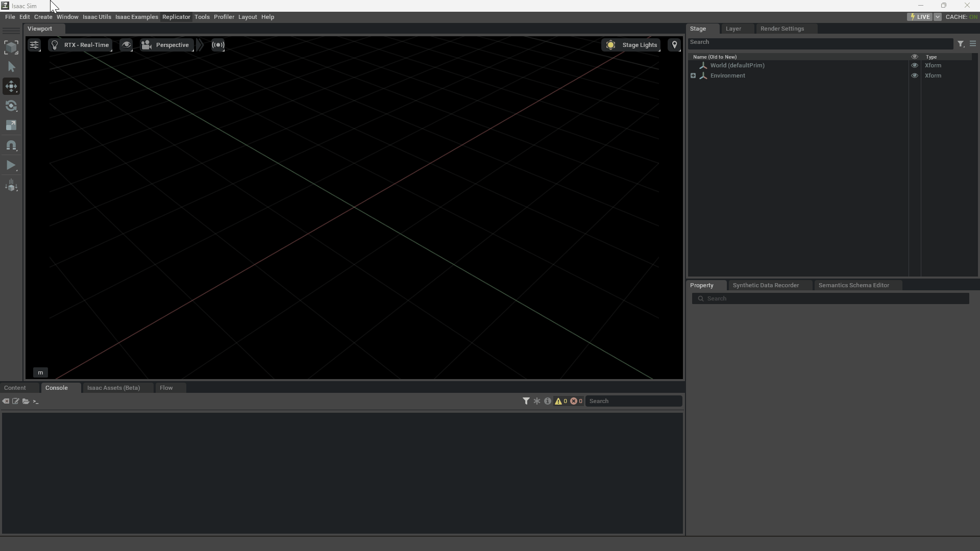Open the Tools menu

tap(202, 17)
